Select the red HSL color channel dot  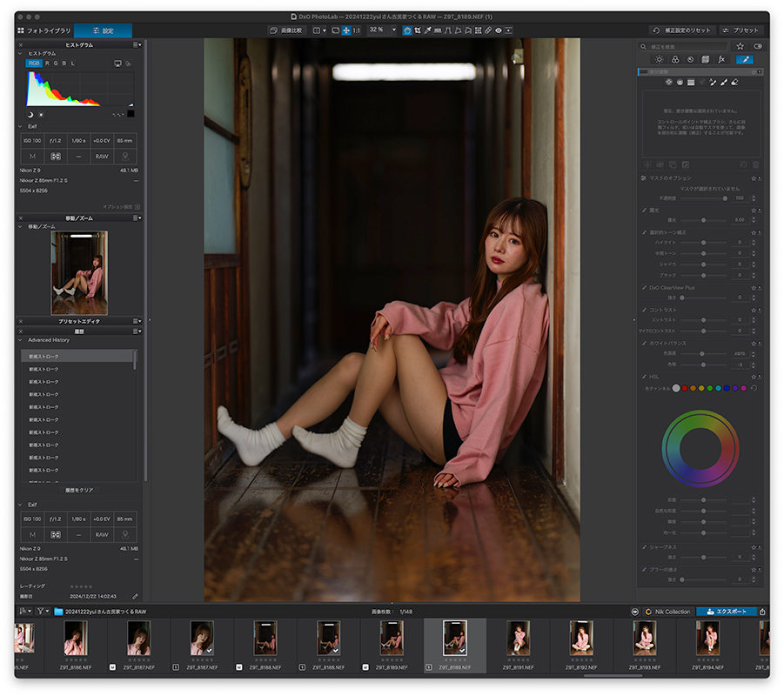tap(685, 388)
